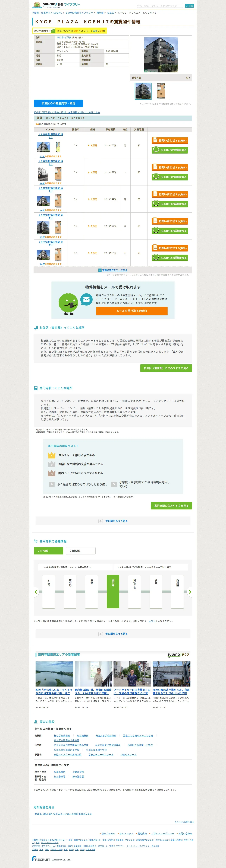Click メールを受け取る(無料) orange button

(131, 311)
